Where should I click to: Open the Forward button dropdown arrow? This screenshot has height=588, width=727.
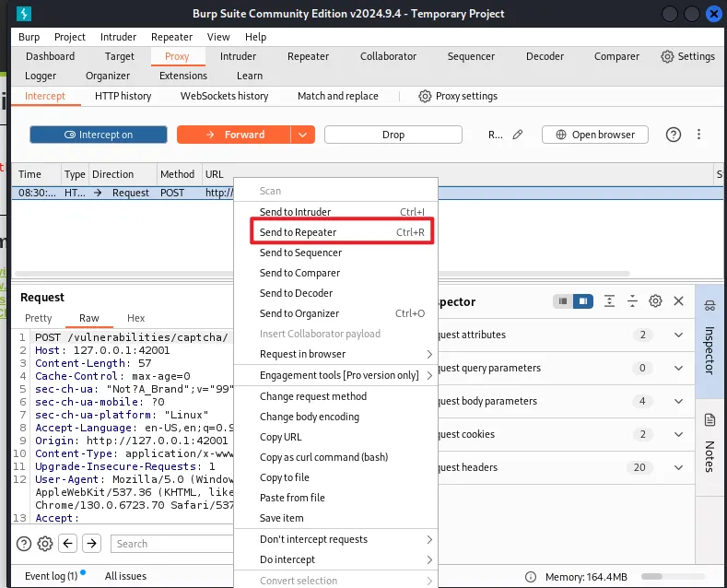click(x=303, y=135)
